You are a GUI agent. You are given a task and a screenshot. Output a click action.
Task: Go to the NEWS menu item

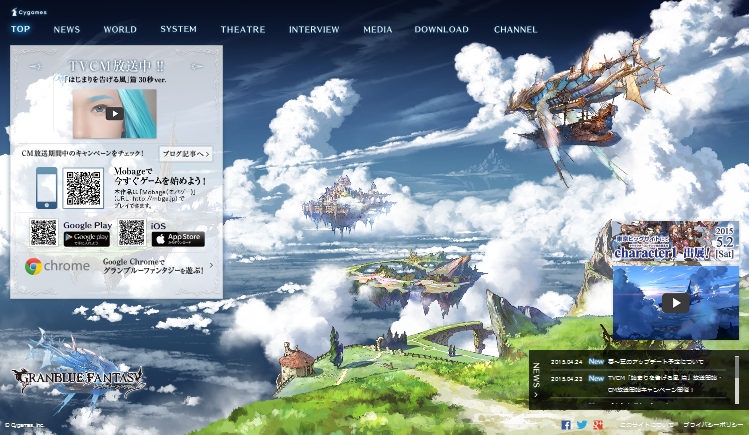click(67, 30)
